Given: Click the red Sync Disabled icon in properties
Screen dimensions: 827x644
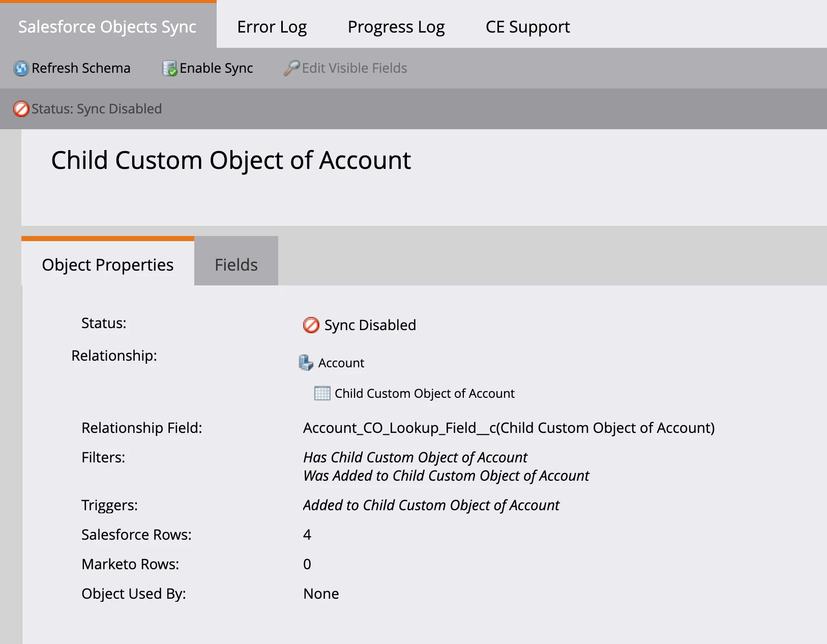Looking at the screenshot, I should click(x=311, y=325).
